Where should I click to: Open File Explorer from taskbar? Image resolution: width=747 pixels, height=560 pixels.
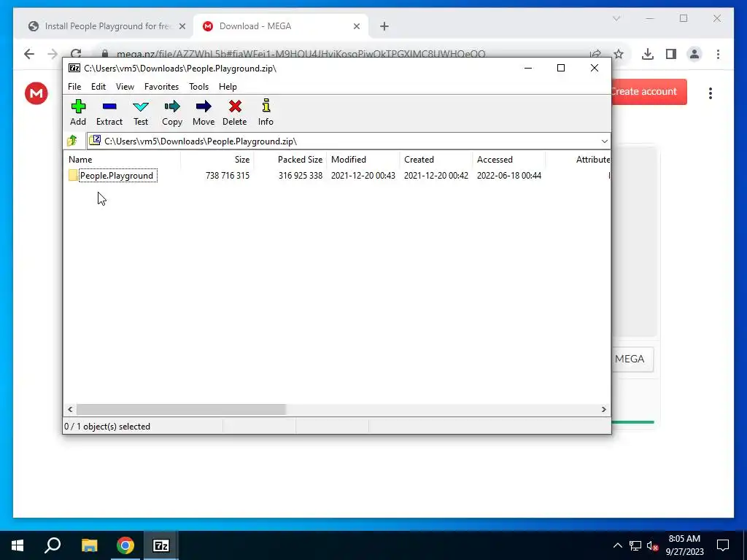(x=89, y=545)
